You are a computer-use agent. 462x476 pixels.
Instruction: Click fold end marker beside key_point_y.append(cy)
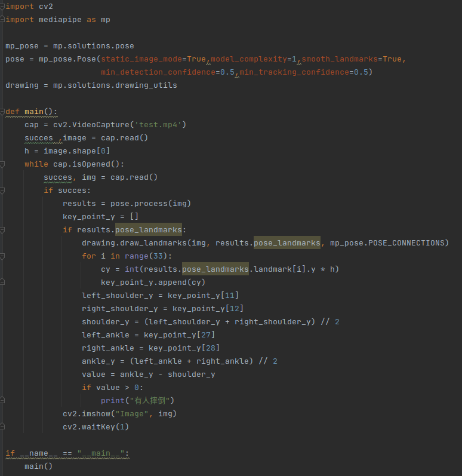pos(2,282)
